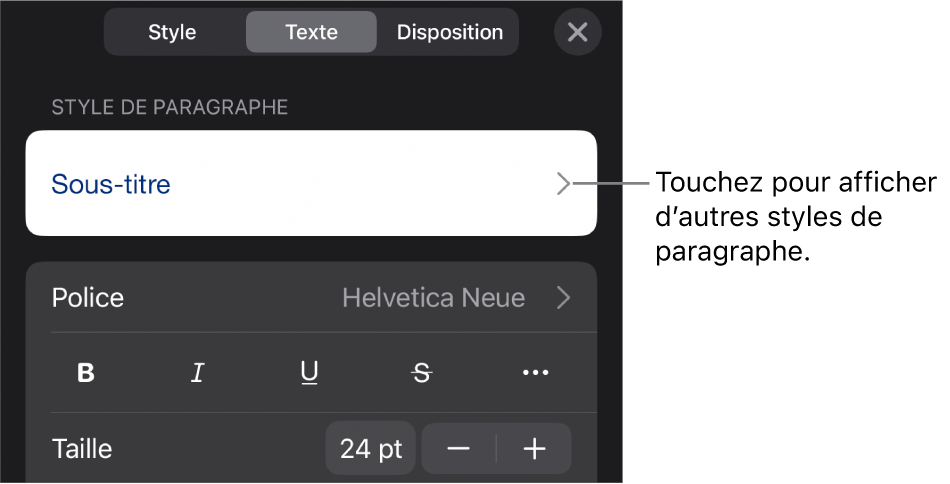Click the Helvetica Neue font name
Screen dimensions: 950x484
(433, 297)
